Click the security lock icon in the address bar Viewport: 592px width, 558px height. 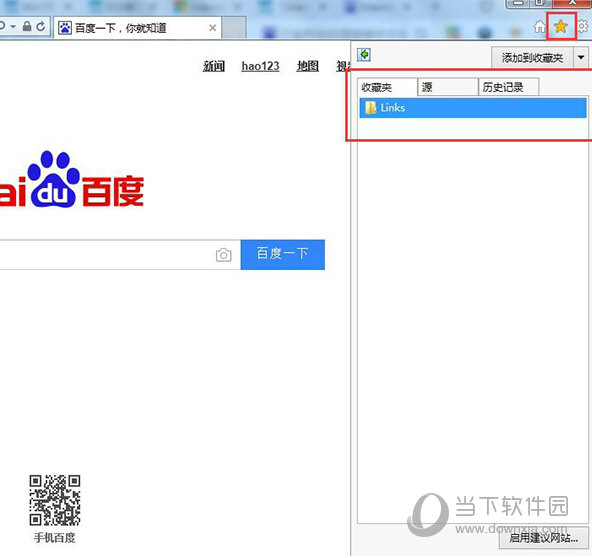(x=27, y=26)
